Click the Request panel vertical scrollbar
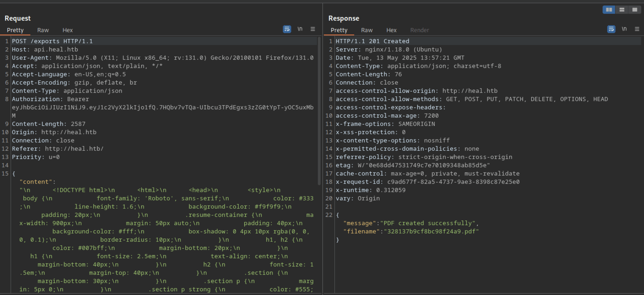 pos(319,111)
